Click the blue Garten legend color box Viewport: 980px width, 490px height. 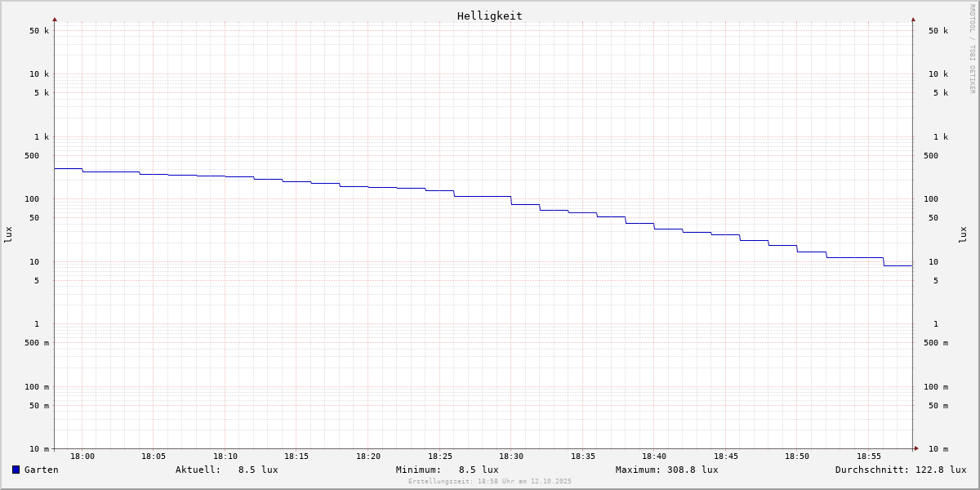[x=16, y=470]
